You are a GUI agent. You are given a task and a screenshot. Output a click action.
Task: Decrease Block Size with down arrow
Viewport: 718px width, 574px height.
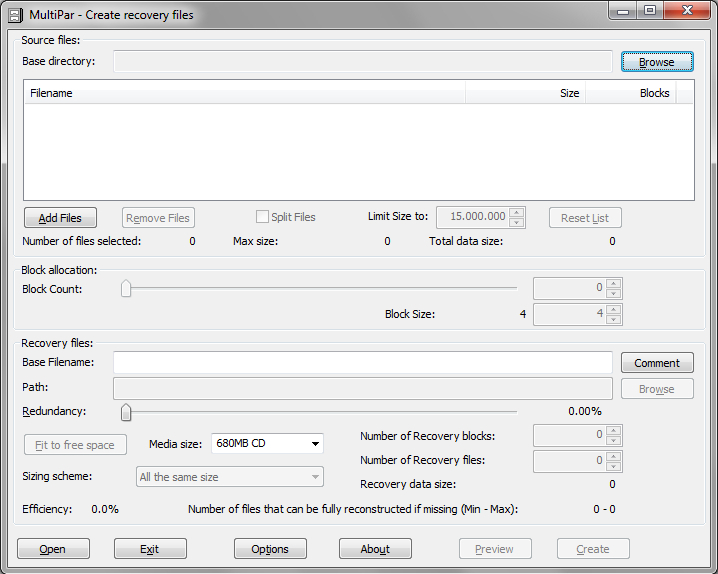point(614,319)
